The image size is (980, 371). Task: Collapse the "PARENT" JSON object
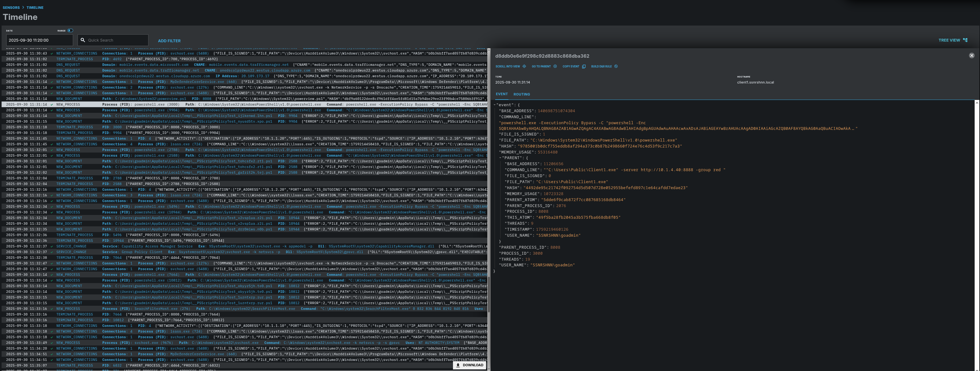coord(500,158)
